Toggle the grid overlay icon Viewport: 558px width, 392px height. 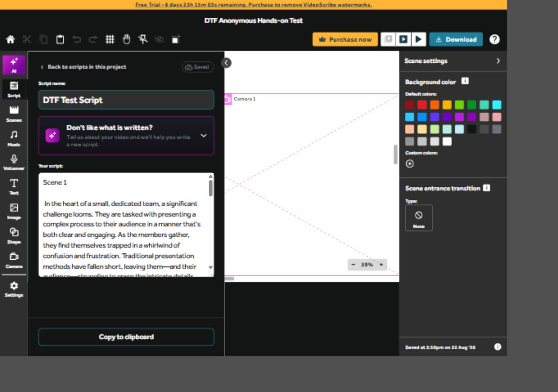coord(109,39)
